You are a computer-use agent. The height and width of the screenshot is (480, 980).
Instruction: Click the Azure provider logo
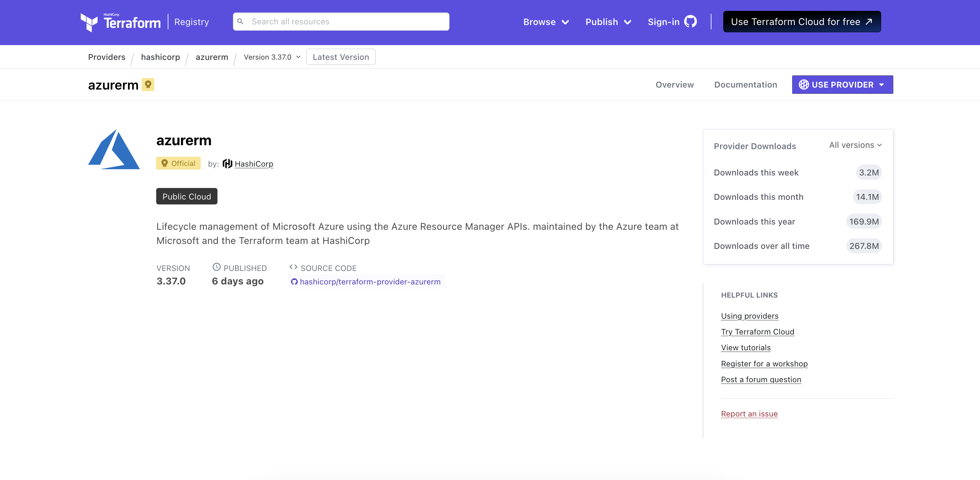[114, 149]
